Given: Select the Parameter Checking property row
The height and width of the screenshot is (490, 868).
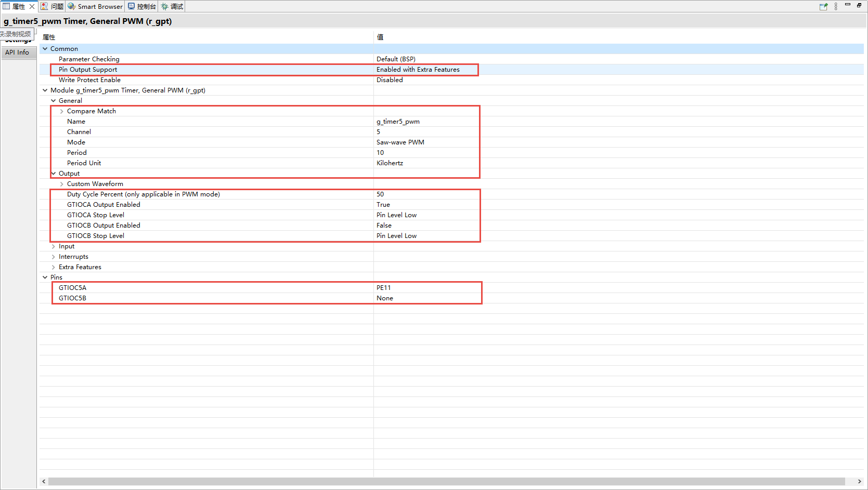Looking at the screenshot, I should pyautogui.click(x=451, y=59).
